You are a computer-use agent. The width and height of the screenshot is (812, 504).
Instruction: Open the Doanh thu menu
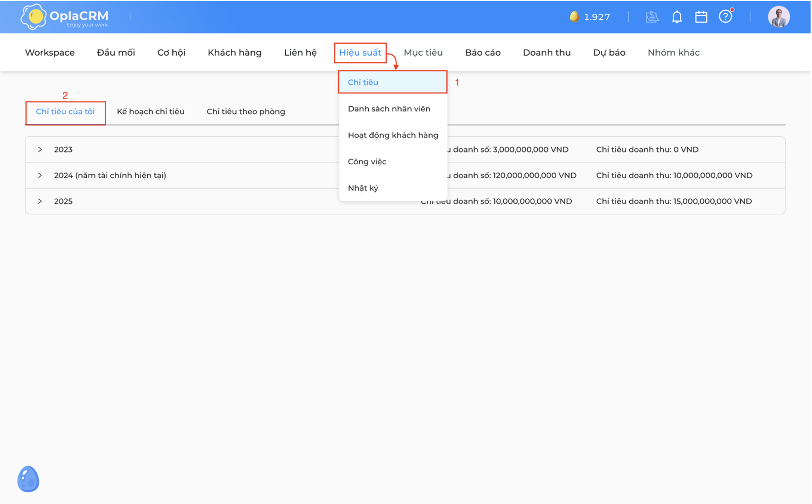coord(547,52)
